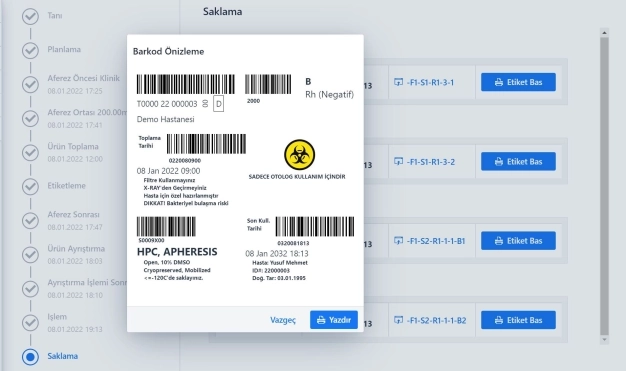Open the -F1-S2-R1-1-B1 storage location icon
The width and height of the screenshot is (626, 371).
click(398, 240)
